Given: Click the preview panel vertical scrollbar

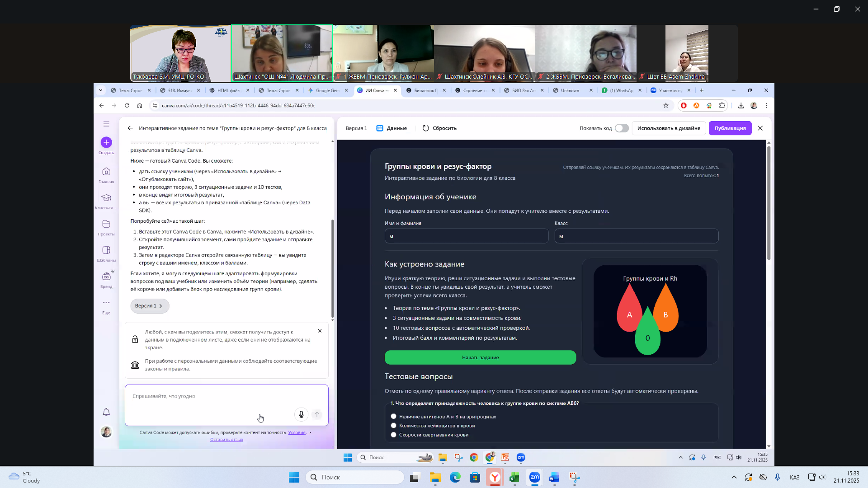Looking at the screenshot, I should point(769,203).
